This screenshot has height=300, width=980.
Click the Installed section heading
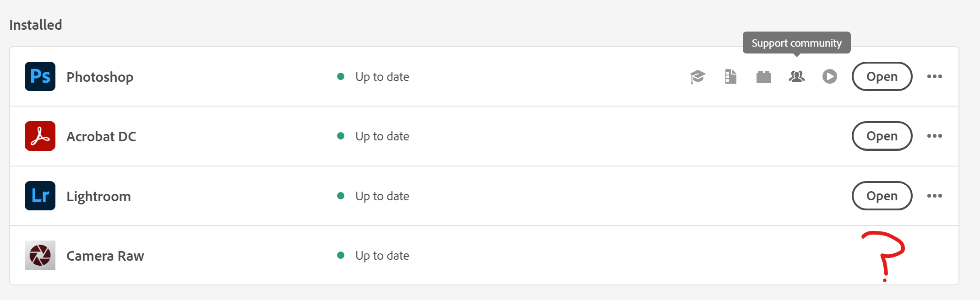(x=35, y=24)
